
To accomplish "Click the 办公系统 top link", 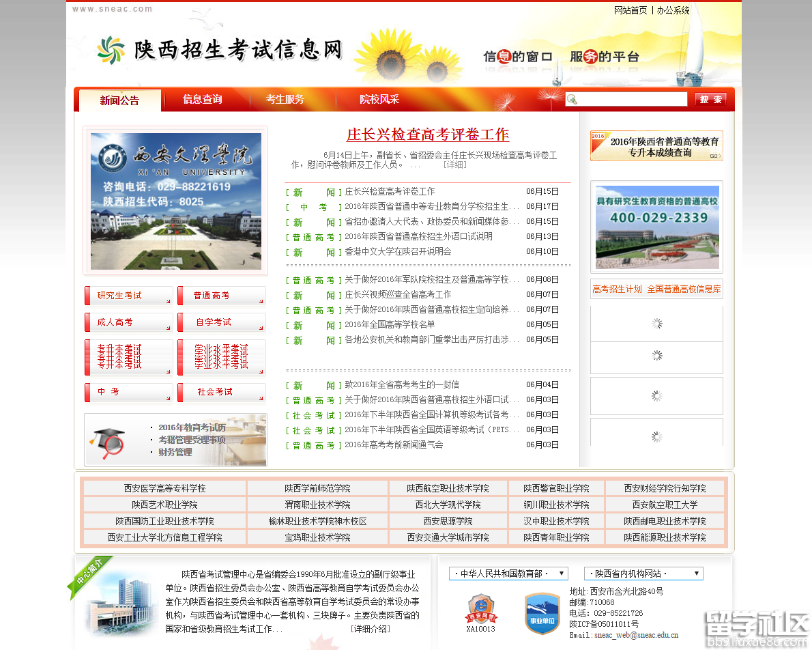I will point(673,10).
